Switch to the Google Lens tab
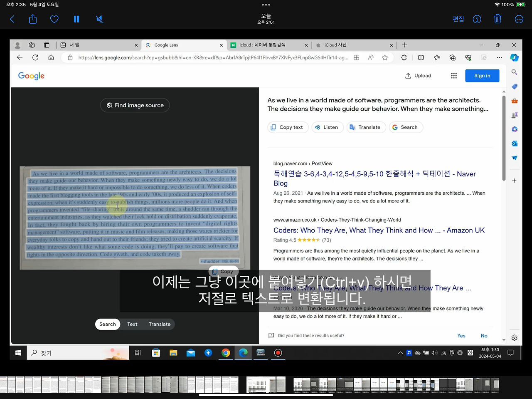532x399 pixels. click(x=184, y=45)
